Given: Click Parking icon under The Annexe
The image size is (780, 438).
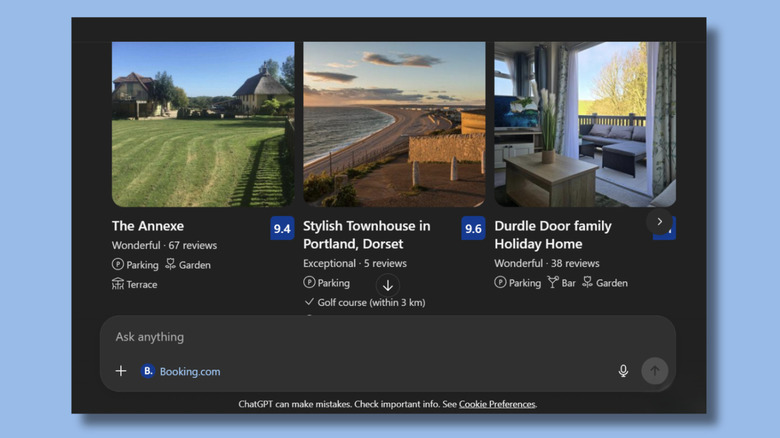Looking at the screenshot, I should coord(118,264).
